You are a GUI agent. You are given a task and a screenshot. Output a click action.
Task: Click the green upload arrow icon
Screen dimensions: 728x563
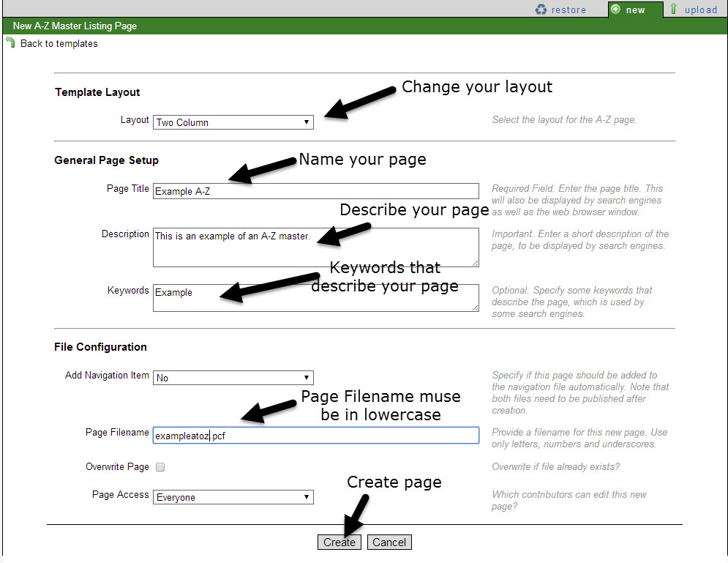click(x=673, y=9)
